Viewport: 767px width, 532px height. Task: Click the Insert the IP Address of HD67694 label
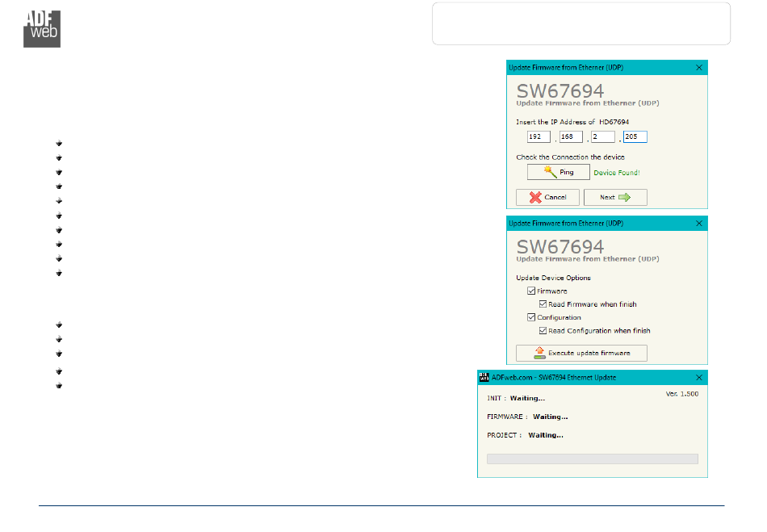coord(572,122)
